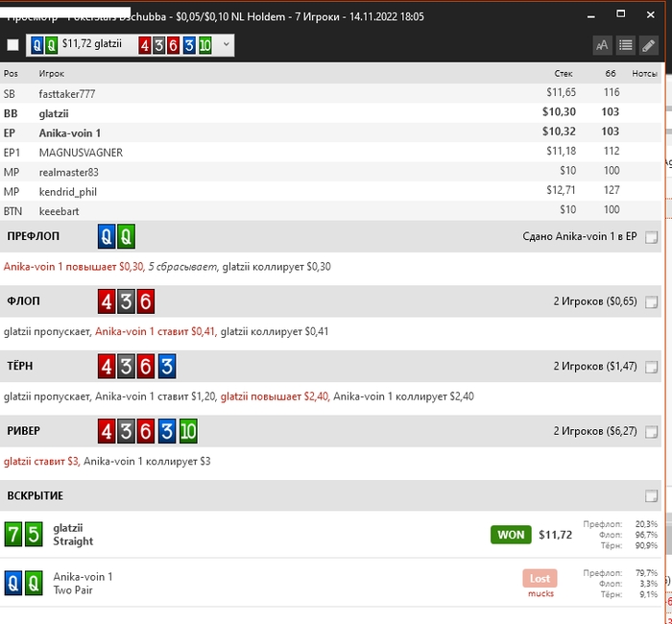The width and height of the screenshot is (672, 624).
Task: Open the hand selector dropdown arrow
Action: point(226,44)
